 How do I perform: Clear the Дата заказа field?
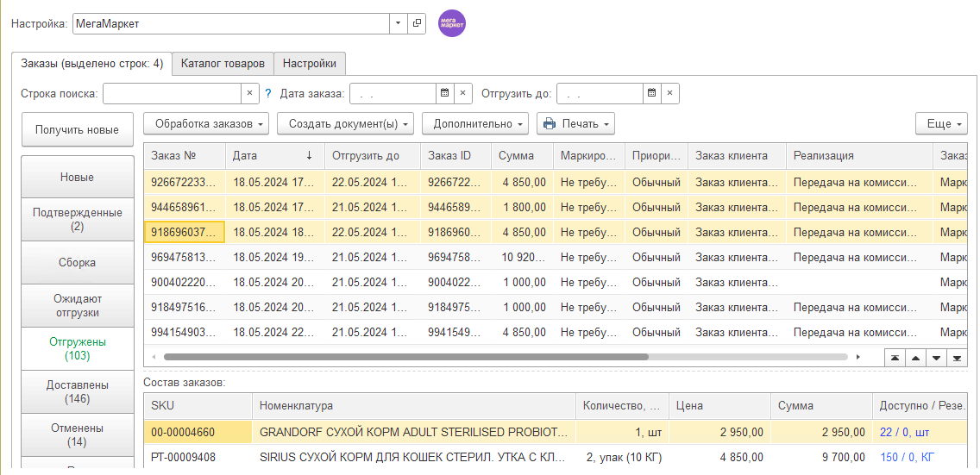click(x=463, y=93)
